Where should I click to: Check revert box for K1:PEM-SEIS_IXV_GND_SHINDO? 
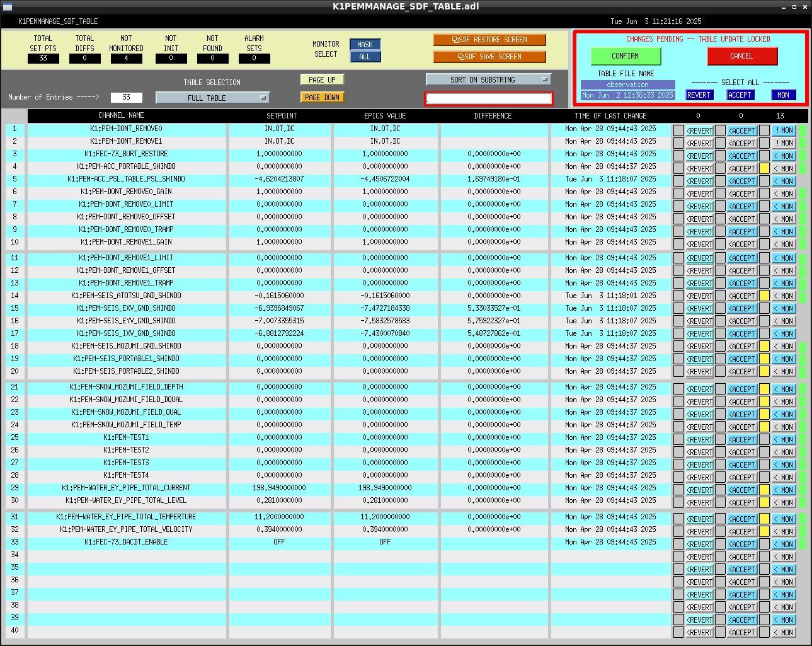pyautogui.click(x=678, y=333)
